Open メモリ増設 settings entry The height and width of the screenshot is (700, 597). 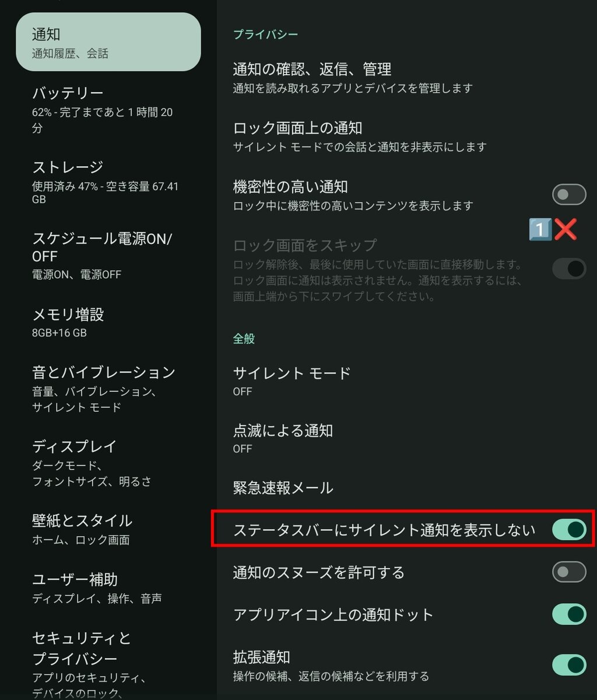point(108,323)
